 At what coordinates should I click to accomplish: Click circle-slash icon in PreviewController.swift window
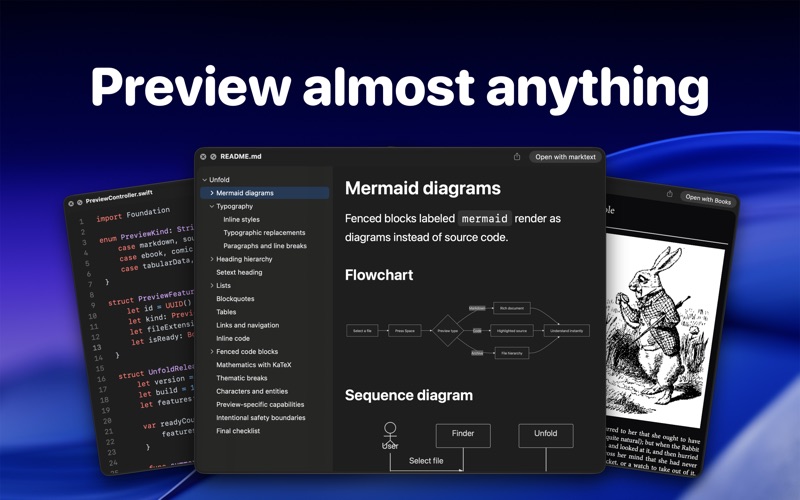[80, 202]
